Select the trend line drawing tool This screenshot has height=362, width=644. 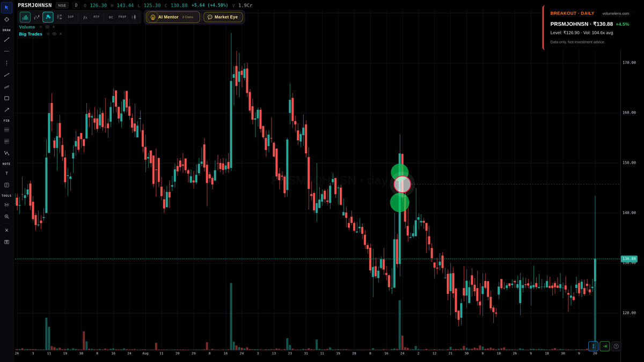point(6,40)
